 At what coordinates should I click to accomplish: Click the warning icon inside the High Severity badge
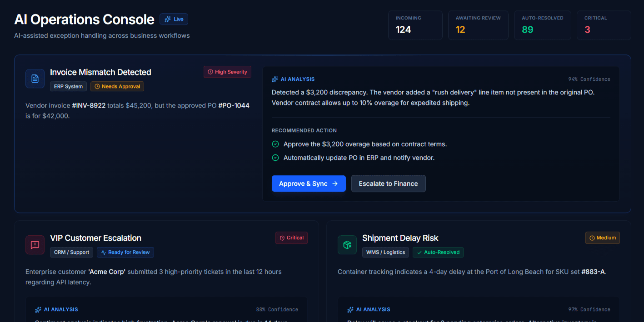coord(210,72)
